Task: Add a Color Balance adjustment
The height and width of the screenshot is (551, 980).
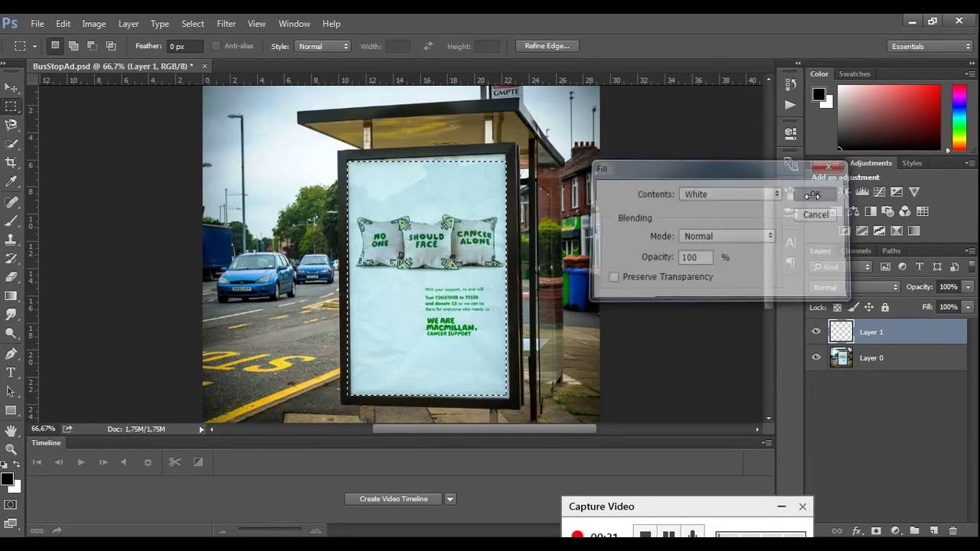Action: pyautogui.click(x=853, y=211)
